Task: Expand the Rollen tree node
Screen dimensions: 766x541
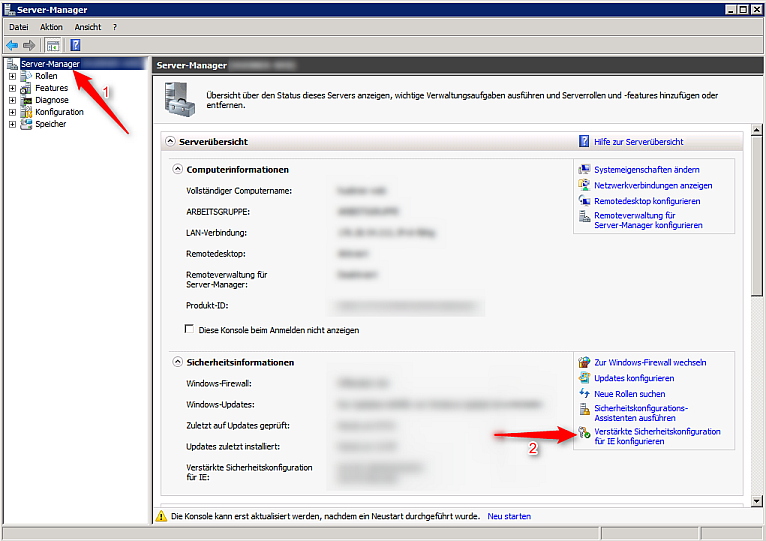Action: 12,76
